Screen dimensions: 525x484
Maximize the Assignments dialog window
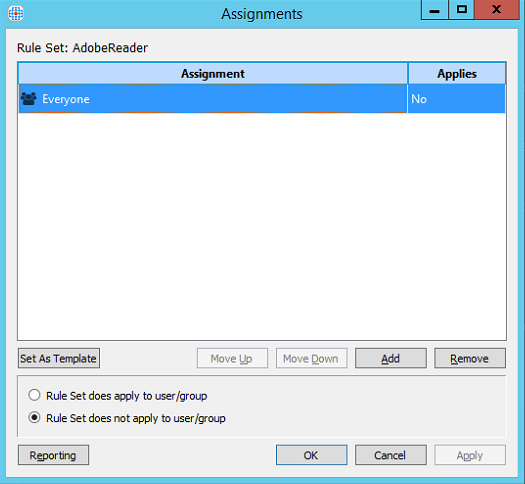pyautogui.click(x=461, y=10)
